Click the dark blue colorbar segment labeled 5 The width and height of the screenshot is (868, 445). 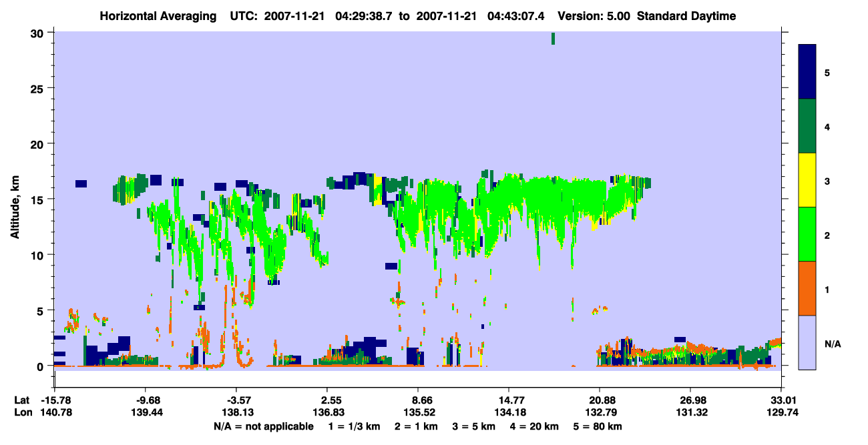click(807, 72)
